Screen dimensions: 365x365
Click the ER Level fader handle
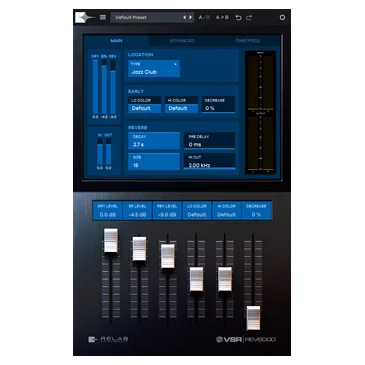[x=139, y=249]
